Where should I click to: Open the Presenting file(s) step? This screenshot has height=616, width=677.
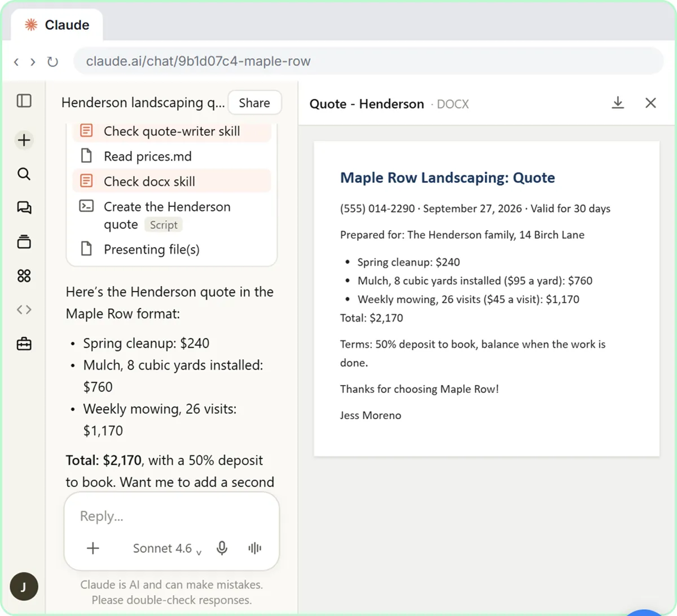click(172, 249)
